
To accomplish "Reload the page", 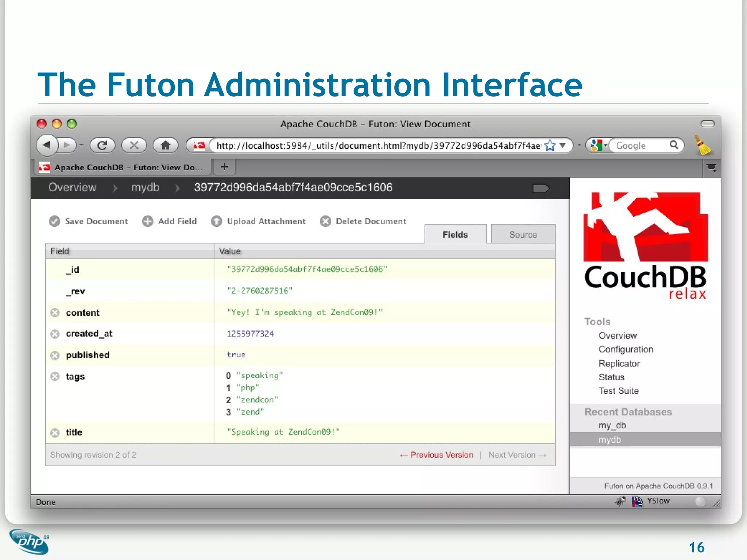I will tap(102, 145).
